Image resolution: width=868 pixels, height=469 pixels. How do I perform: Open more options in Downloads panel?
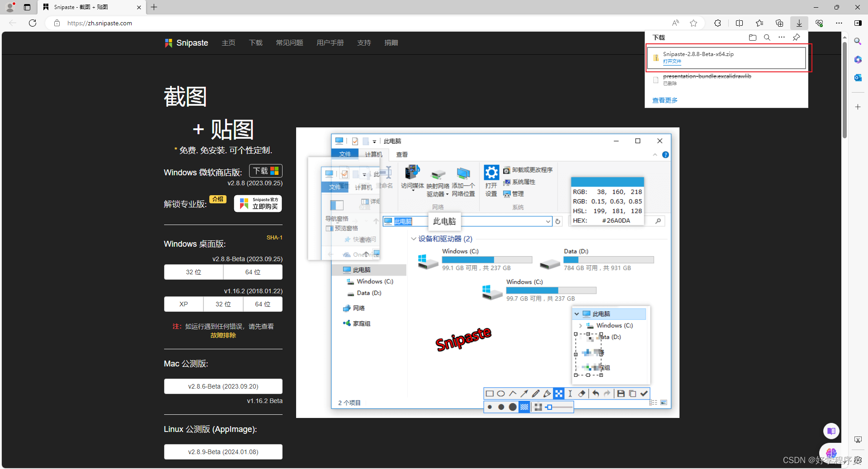tap(782, 38)
